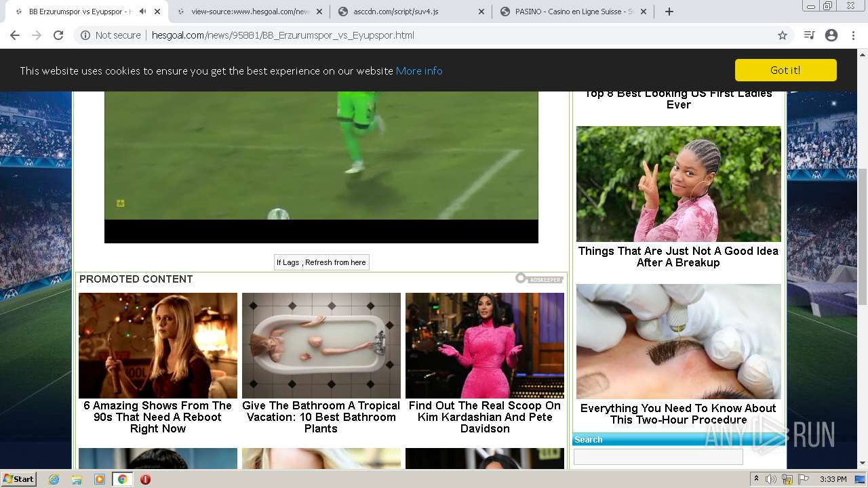
Task: Read 6 Amazing Shows From The 90s article
Action: (x=158, y=417)
